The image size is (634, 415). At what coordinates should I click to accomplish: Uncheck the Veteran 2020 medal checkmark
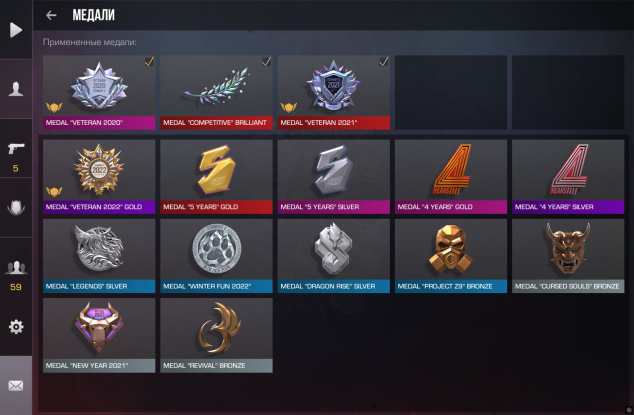coord(149,61)
